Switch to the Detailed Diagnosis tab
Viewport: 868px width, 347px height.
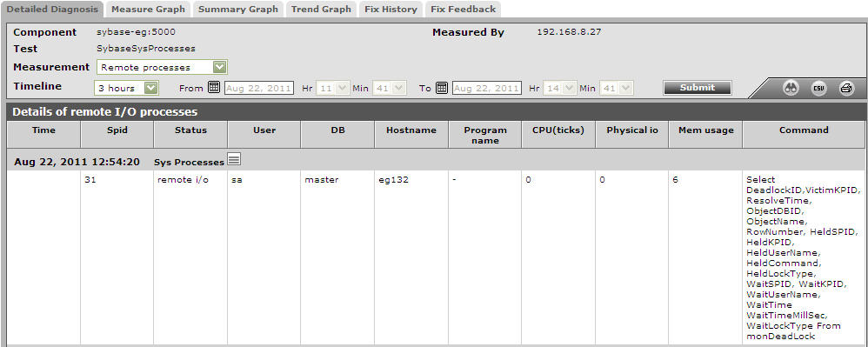tap(52, 10)
